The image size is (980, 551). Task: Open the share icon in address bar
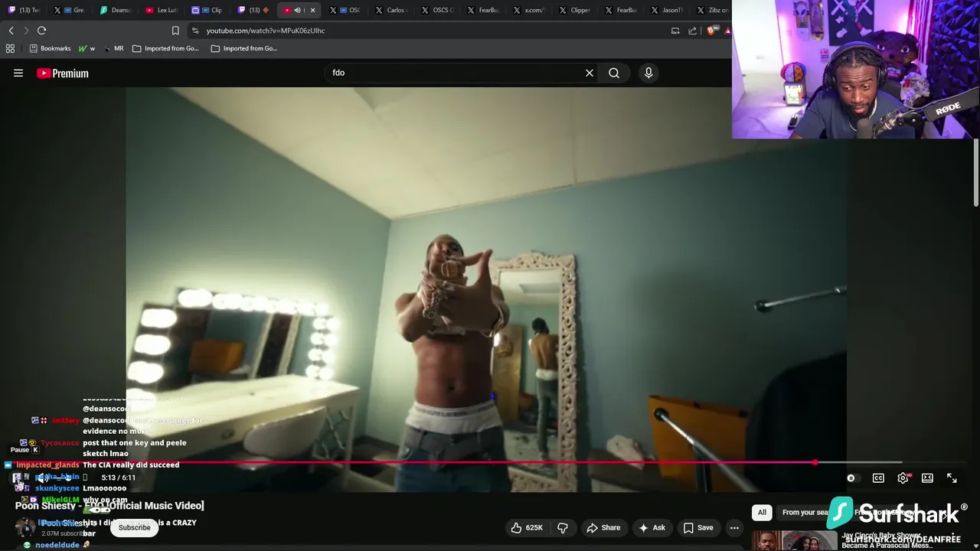tap(693, 31)
